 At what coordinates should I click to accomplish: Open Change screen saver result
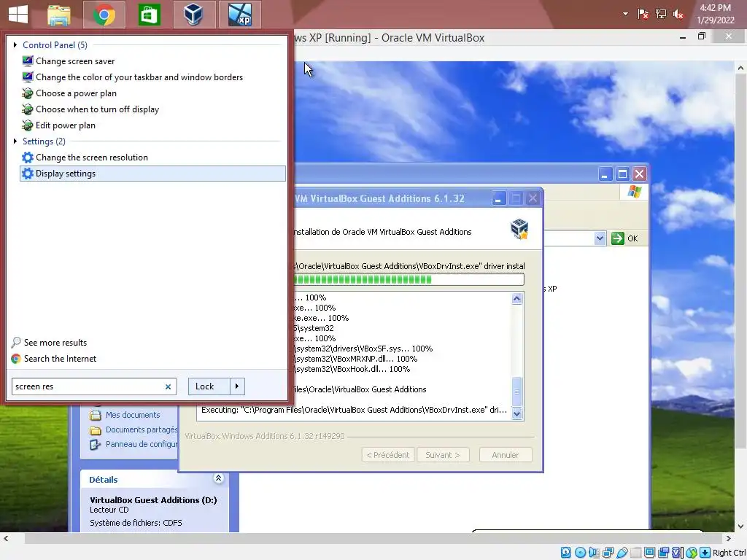[75, 61]
